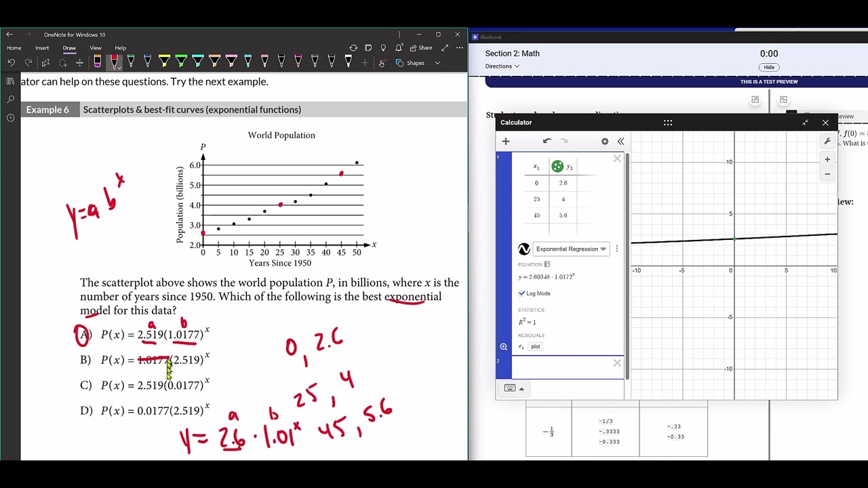Toggle y1 points visibility green icon

(x=557, y=167)
